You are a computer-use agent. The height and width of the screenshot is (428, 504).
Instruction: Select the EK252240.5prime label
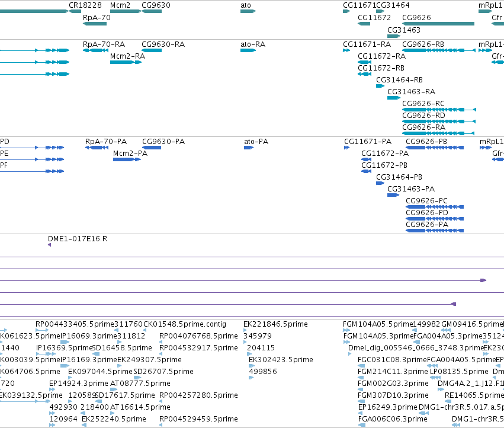tap(114, 419)
